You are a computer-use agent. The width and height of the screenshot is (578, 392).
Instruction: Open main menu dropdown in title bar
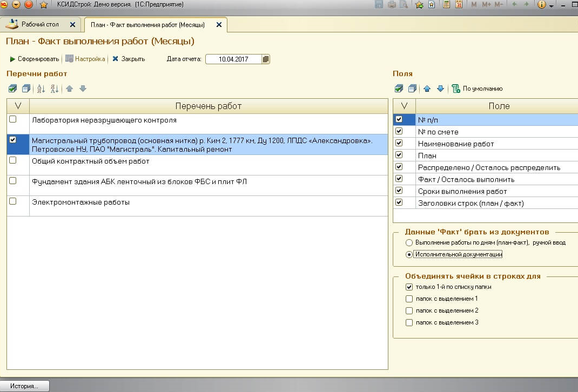click(16, 5)
